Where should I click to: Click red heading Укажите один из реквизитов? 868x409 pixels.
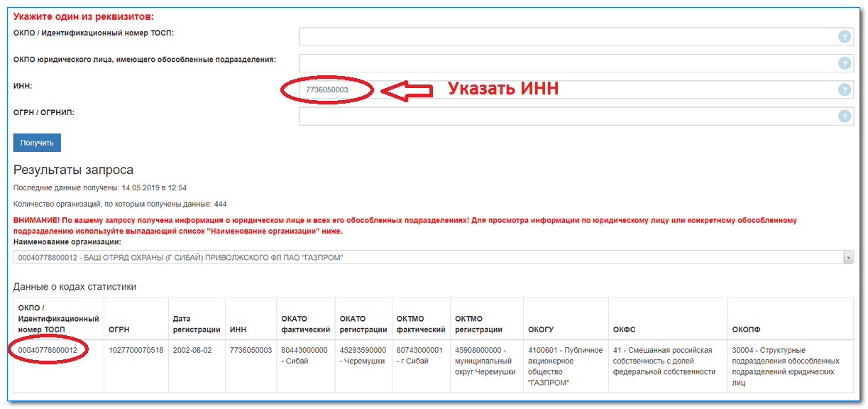[84, 16]
